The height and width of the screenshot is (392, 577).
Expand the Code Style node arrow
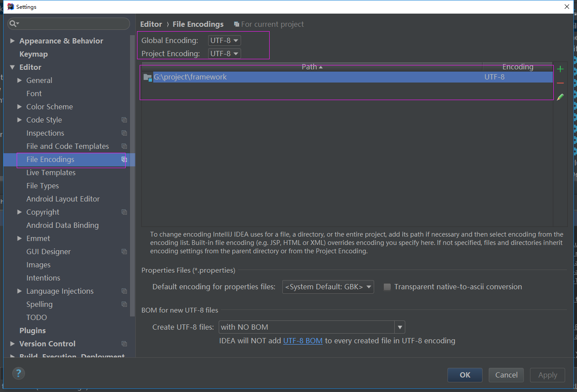pos(19,120)
